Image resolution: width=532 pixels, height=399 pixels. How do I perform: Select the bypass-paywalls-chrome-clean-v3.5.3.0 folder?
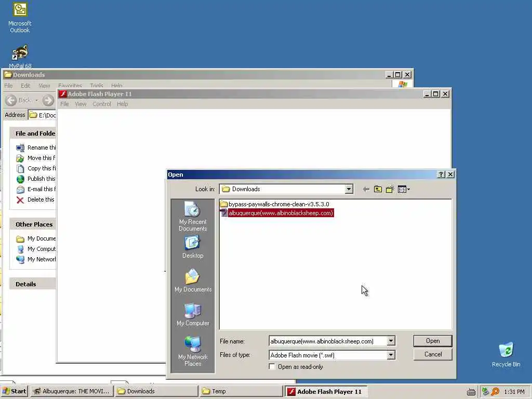274,204
